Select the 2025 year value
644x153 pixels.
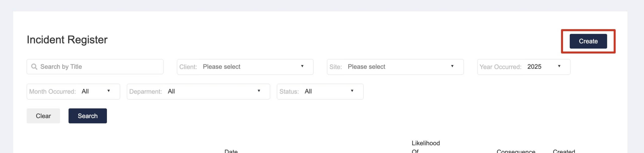point(534,67)
